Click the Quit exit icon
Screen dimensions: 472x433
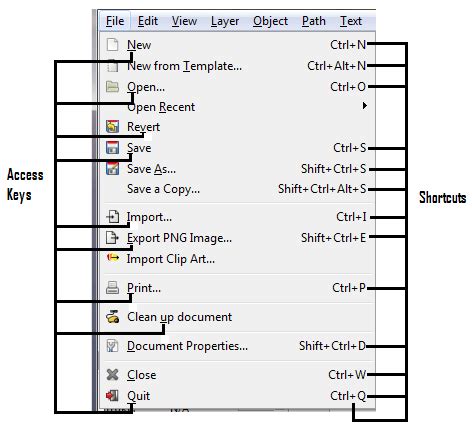112,396
